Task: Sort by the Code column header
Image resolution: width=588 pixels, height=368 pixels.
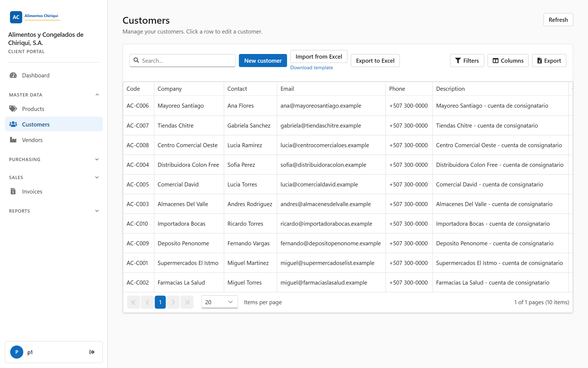Action: (x=139, y=89)
